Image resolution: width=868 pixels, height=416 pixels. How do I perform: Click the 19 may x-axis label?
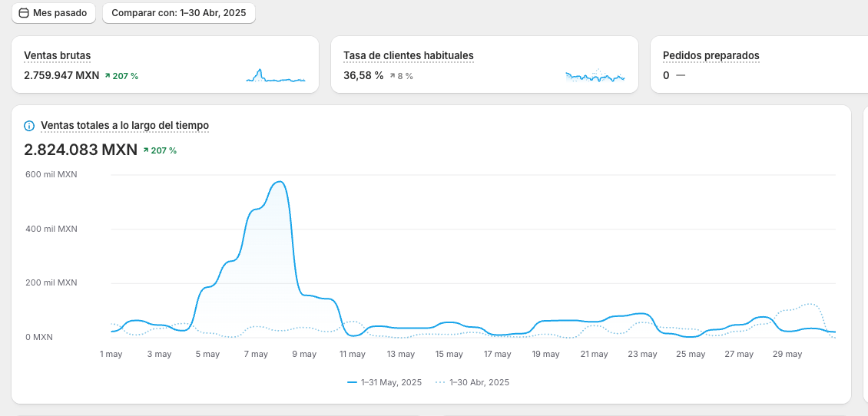(x=545, y=355)
